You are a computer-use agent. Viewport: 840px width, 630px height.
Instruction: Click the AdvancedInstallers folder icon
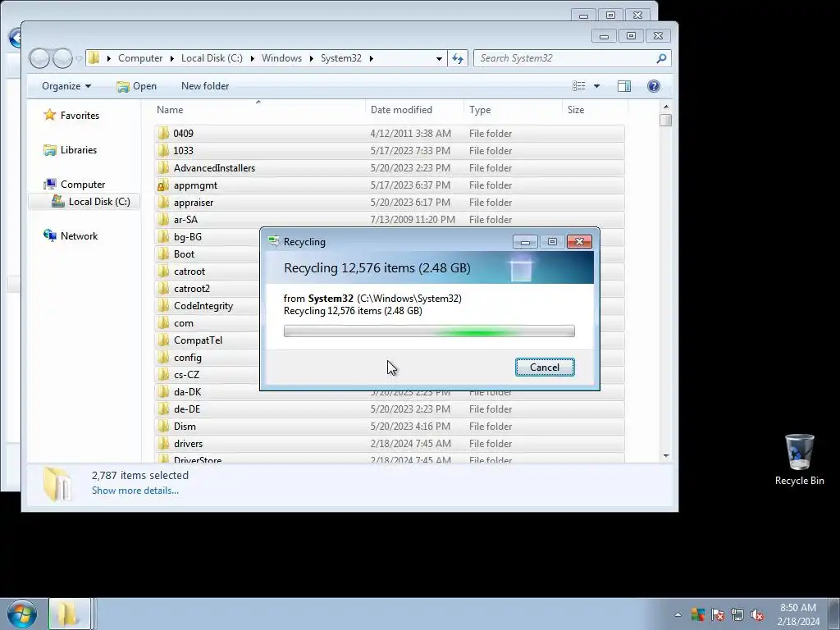(x=163, y=167)
